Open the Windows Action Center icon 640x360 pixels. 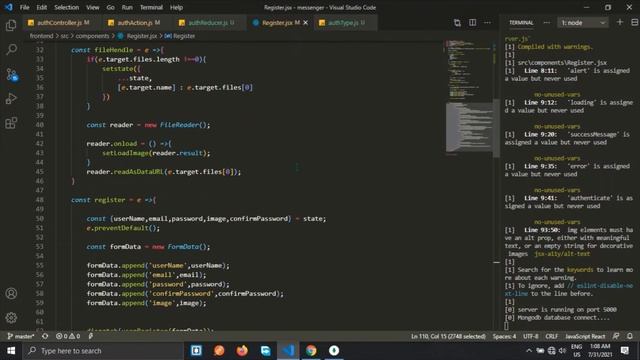tap(624, 351)
